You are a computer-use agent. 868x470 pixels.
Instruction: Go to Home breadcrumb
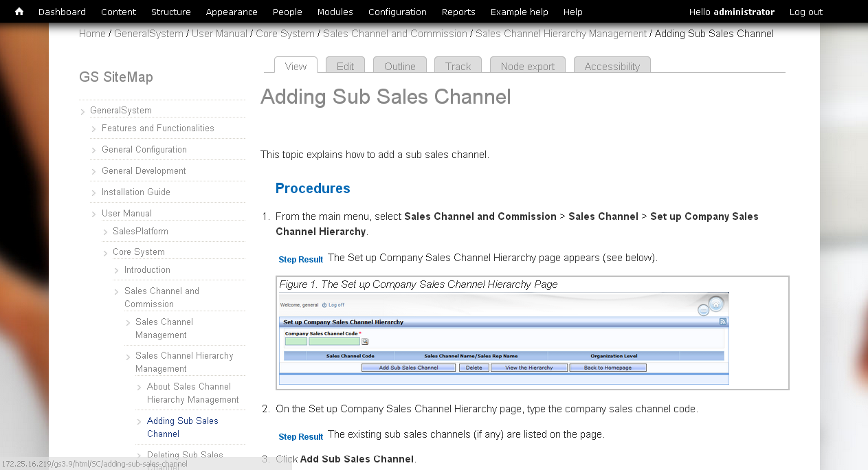pos(92,34)
